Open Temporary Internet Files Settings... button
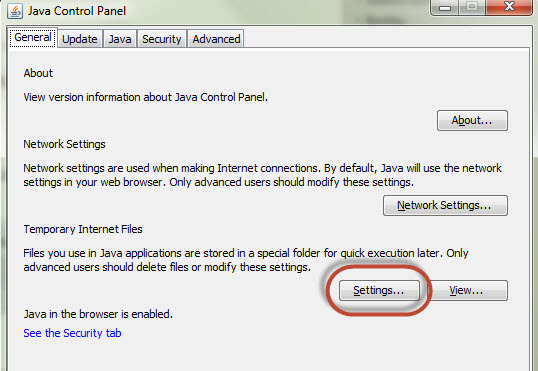538x371 pixels. pos(379,290)
